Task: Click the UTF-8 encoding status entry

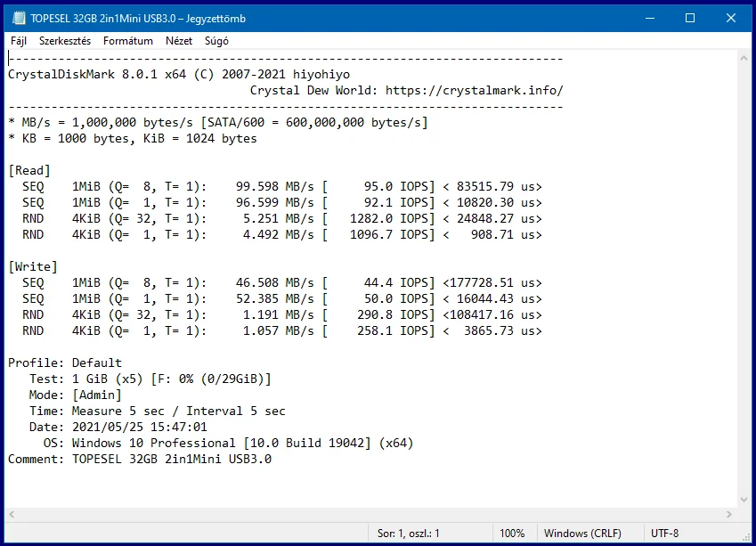Action: (x=664, y=533)
